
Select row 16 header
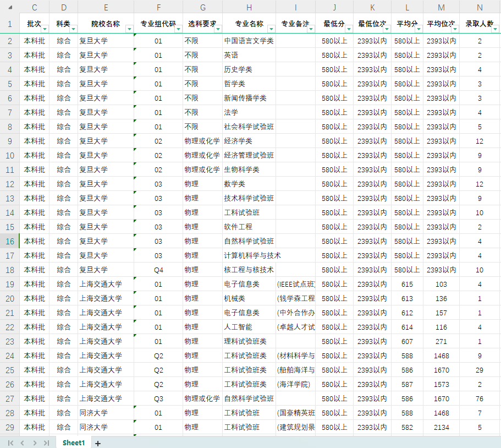pyautogui.click(x=9, y=241)
